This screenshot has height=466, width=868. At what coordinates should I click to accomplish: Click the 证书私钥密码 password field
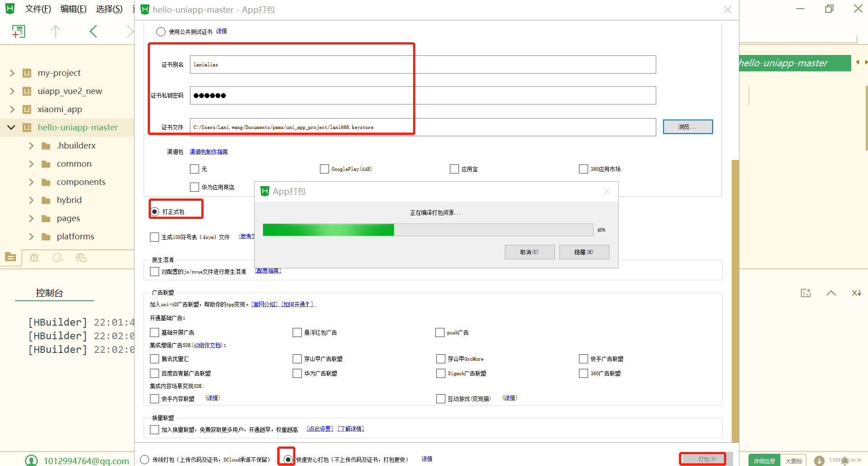(x=423, y=95)
